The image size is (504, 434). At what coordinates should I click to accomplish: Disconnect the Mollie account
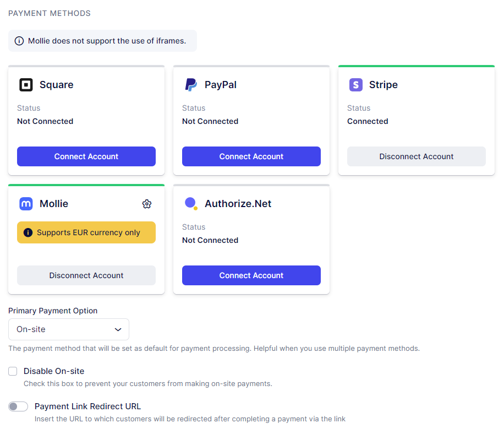(86, 275)
